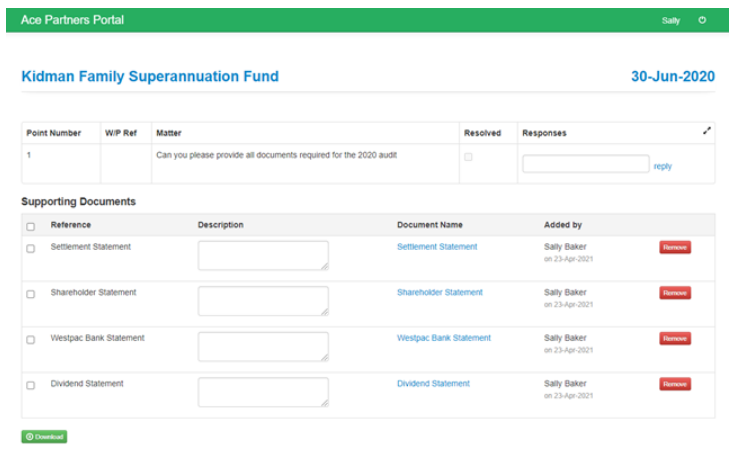
Task: Open the Westpac Bank Statement link
Action: pos(444,338)
